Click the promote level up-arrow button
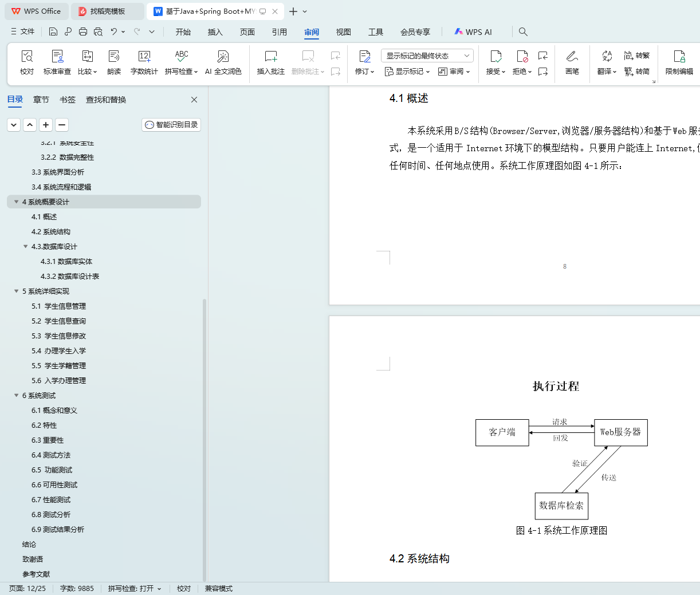The height and width of the screenshot is (595, 700). tap(30, 124)
